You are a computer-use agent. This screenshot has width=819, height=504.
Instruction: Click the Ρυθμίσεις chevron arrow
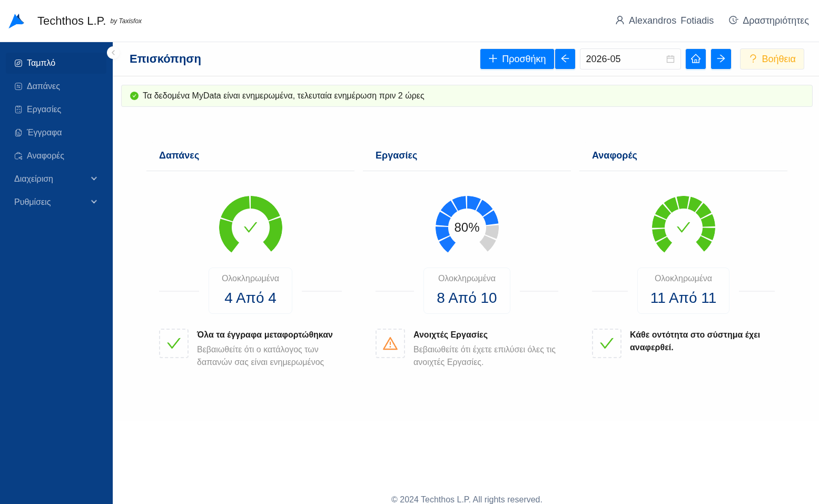(x=94, y=202)
